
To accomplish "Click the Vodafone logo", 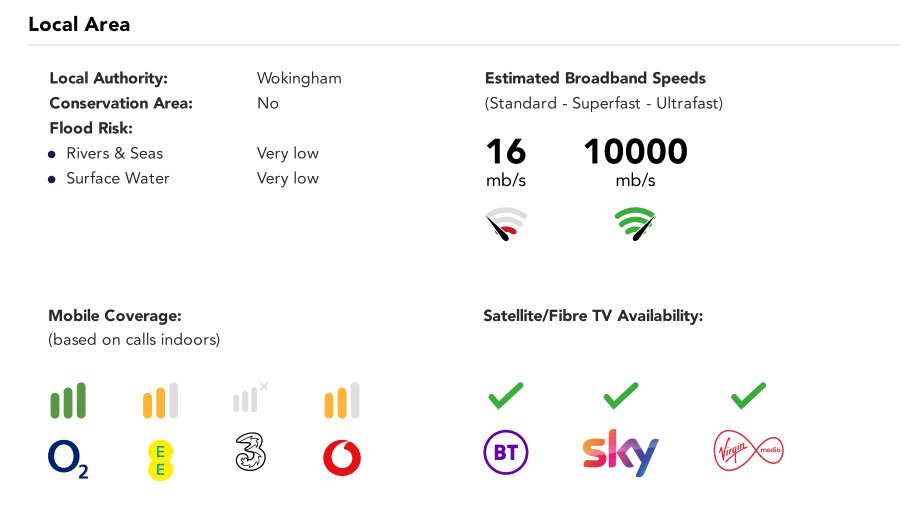I will (342, 457).
